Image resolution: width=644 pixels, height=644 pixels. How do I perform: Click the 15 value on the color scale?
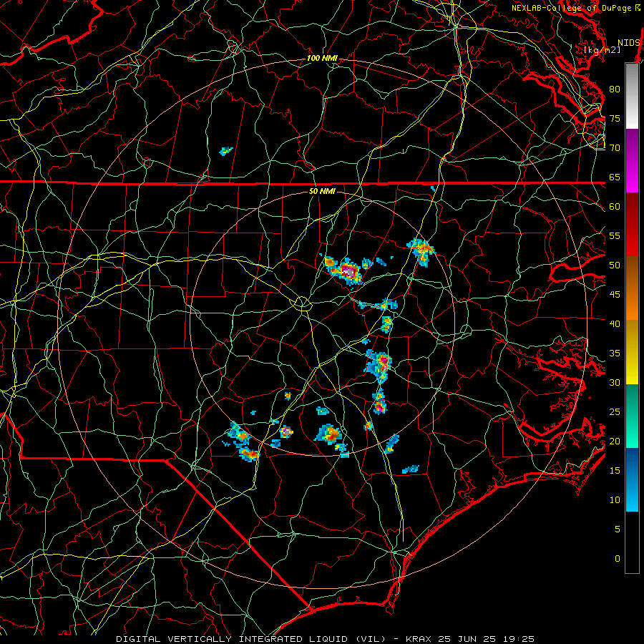[x=615, y=470]
